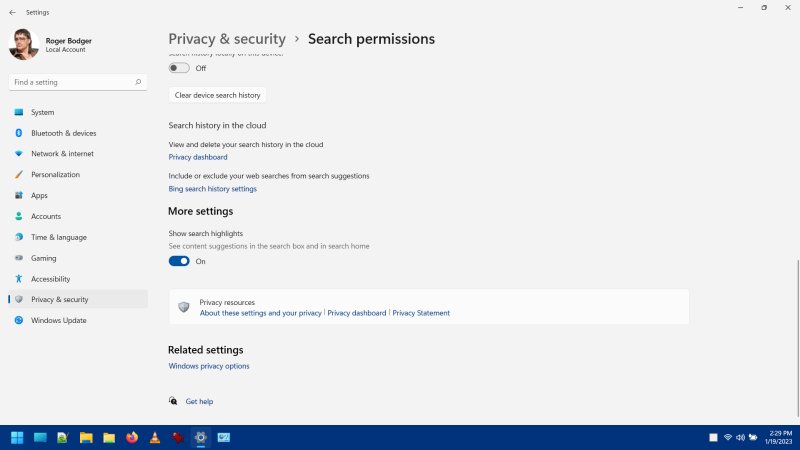This screenshot has width=800, height=450.
Task: Select Gaming in the sidebar
Action: (43, 258)
